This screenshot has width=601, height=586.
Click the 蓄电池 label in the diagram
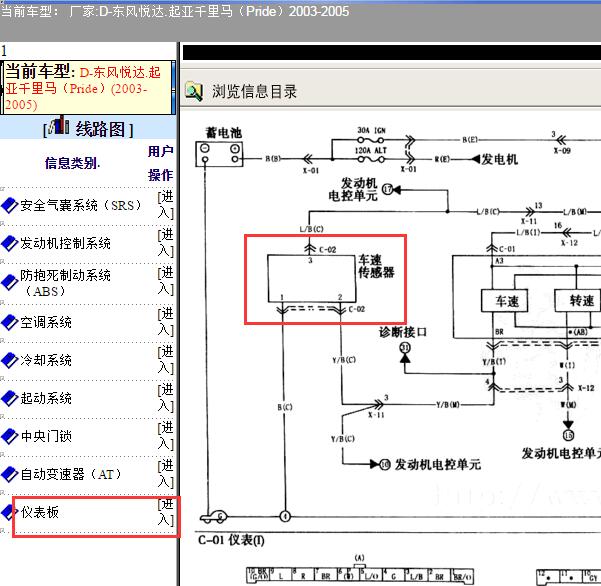click(x=224, y=133)
